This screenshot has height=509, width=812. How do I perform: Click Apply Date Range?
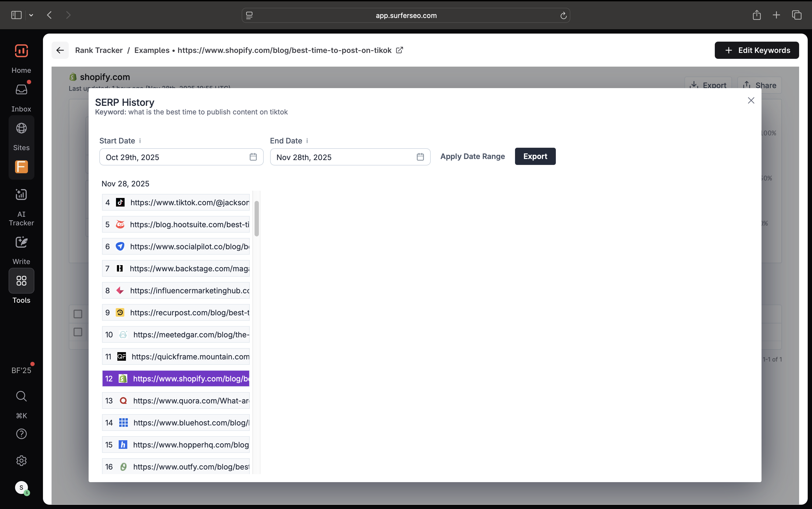point(473,157)
